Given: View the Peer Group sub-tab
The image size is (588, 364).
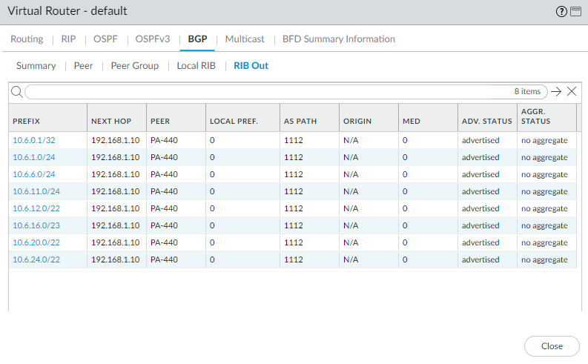Looking at the screenshot, I should pyautogui.click(x=134, y=65).
